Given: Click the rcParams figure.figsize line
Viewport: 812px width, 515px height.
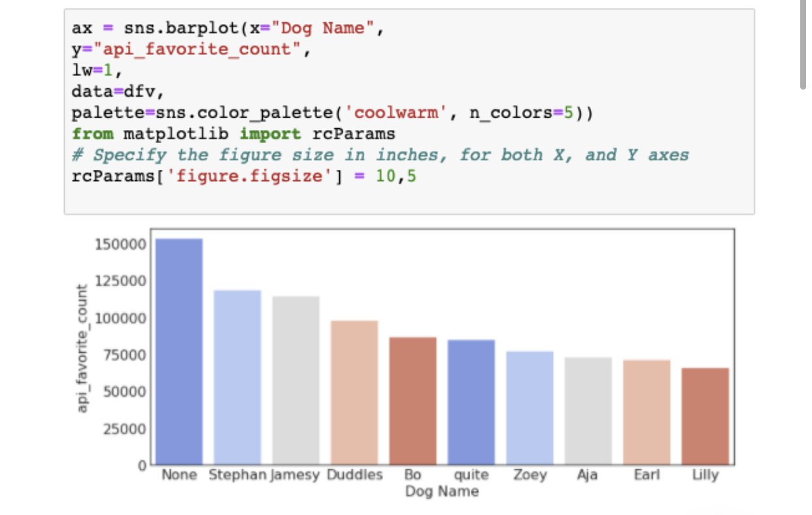Looking at the screenshot, I should click(x=243, y=176).
